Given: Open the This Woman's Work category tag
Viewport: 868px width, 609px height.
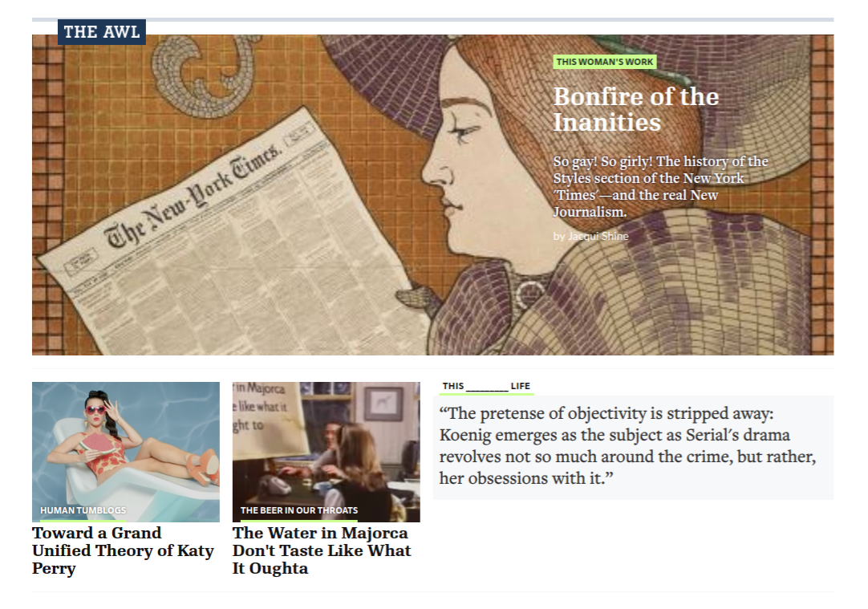Looking at the screenshot, I should click(x=605, y=62).
